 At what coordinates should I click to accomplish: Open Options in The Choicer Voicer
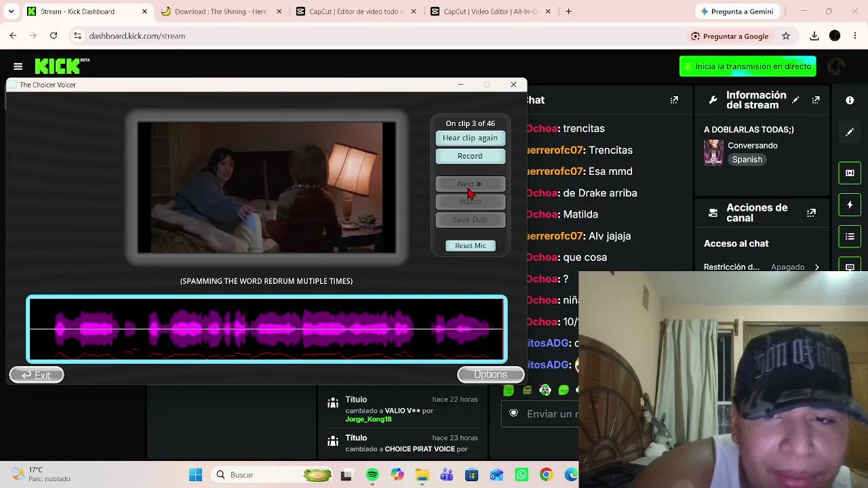point(490,375)
